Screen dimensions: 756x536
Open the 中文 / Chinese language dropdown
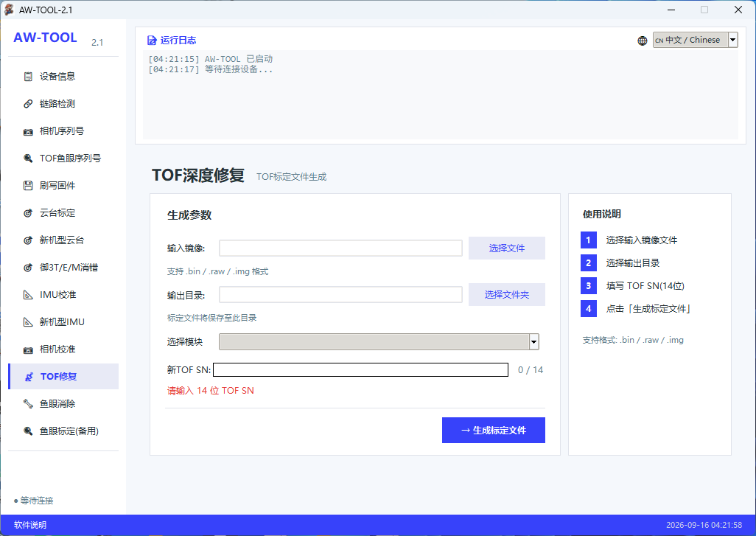[696, 40]
